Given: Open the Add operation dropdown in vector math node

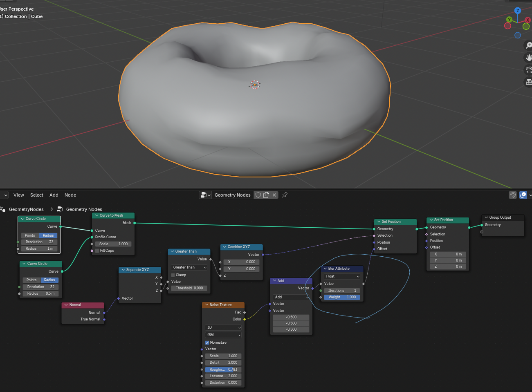Looking at the screenshot, I should [x=292, y=297].
